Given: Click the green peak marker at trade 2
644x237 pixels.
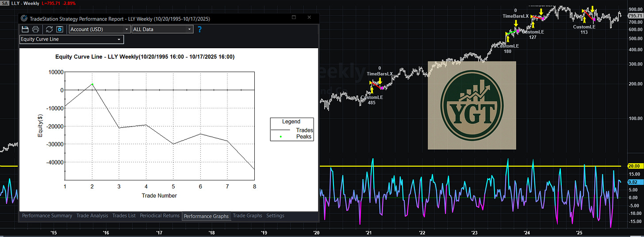Looking at the screenshot, I should pyautogui.click(x=92, y=84).
